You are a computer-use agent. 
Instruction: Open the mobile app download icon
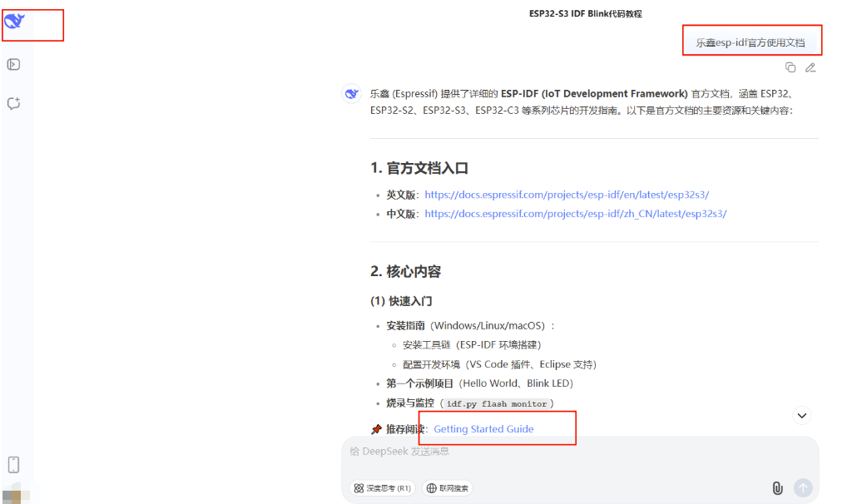[14, 464]
